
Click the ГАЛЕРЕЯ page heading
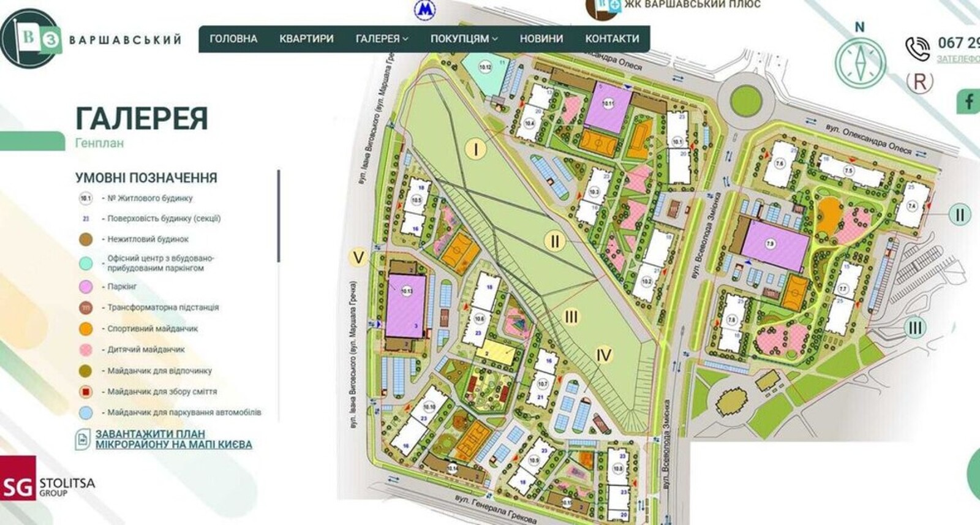[x=141, y=118]
